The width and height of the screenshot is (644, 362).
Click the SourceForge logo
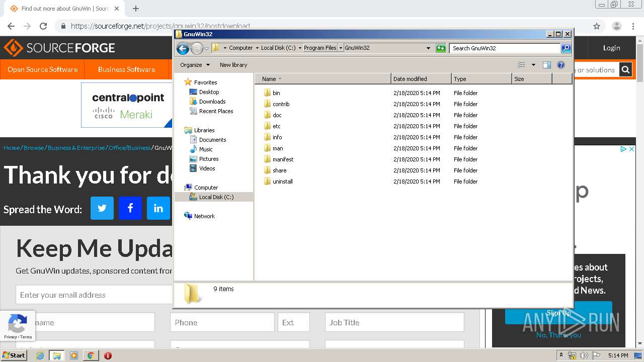(59, 48)
